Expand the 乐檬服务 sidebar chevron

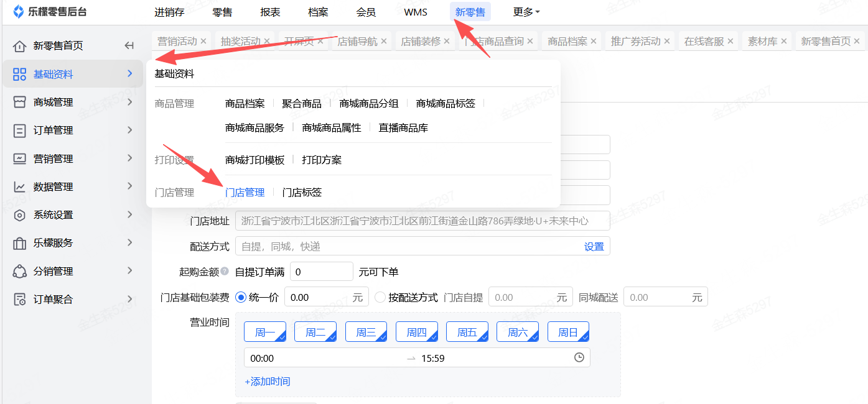(x=129, y=242)
